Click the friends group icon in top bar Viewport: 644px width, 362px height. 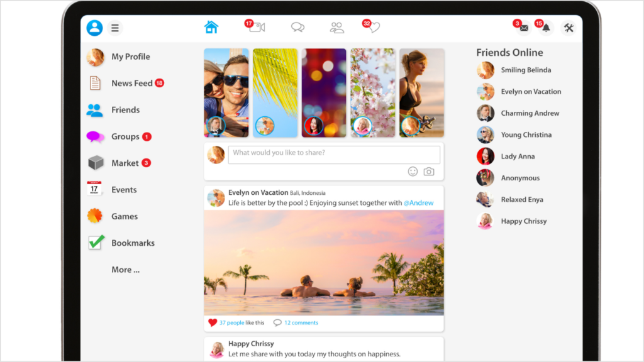[x=337, y=28]
